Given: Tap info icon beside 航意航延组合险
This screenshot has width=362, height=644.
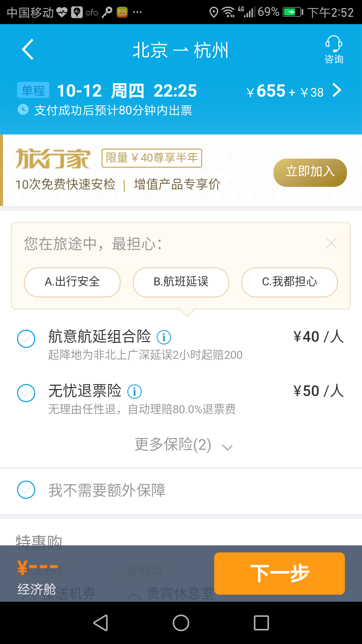Looking at the screenshot, I should click(164, 337).
